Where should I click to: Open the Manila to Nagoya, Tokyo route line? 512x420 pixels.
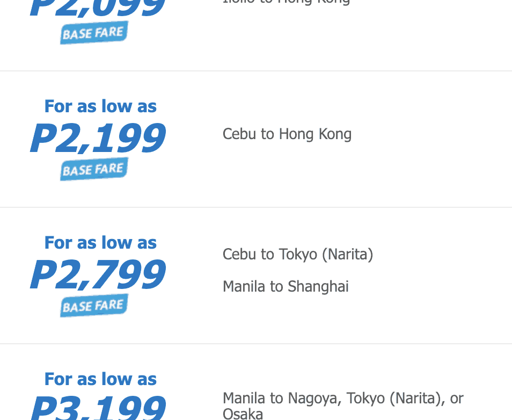tap(343, 399)
